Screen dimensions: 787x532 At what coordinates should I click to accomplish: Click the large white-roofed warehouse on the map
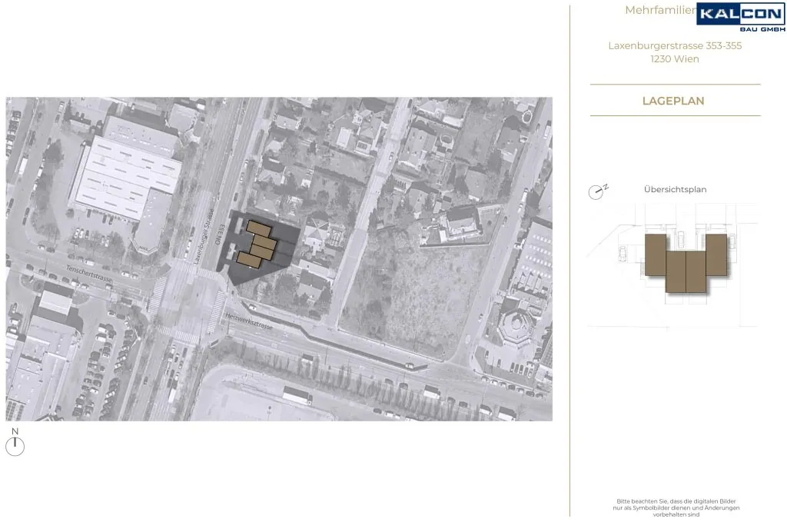(125, 175)
